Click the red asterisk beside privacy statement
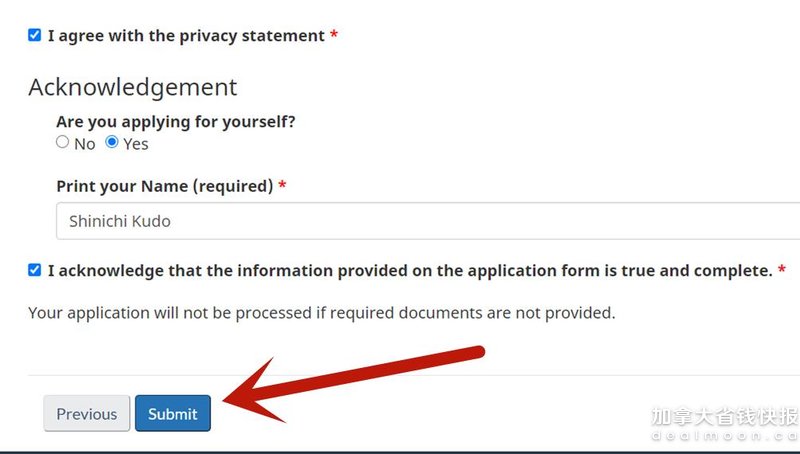800x454 pixels. [x=334, y=36]
